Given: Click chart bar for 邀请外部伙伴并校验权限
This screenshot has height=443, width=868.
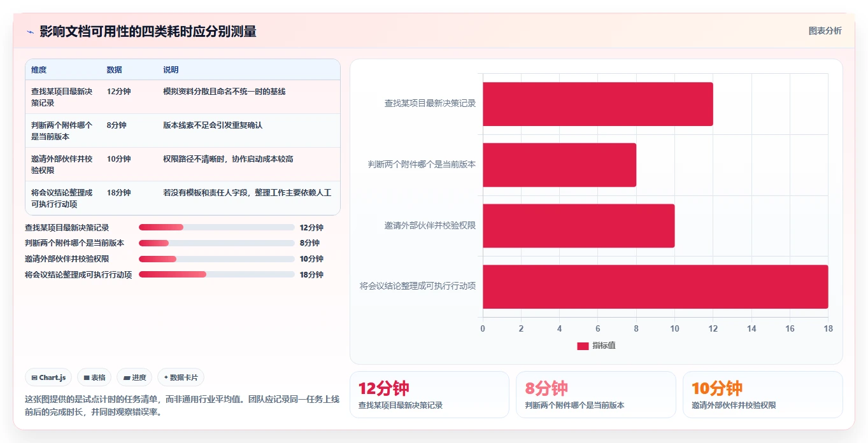Looking at the screenshot, I should click(579, 226).
